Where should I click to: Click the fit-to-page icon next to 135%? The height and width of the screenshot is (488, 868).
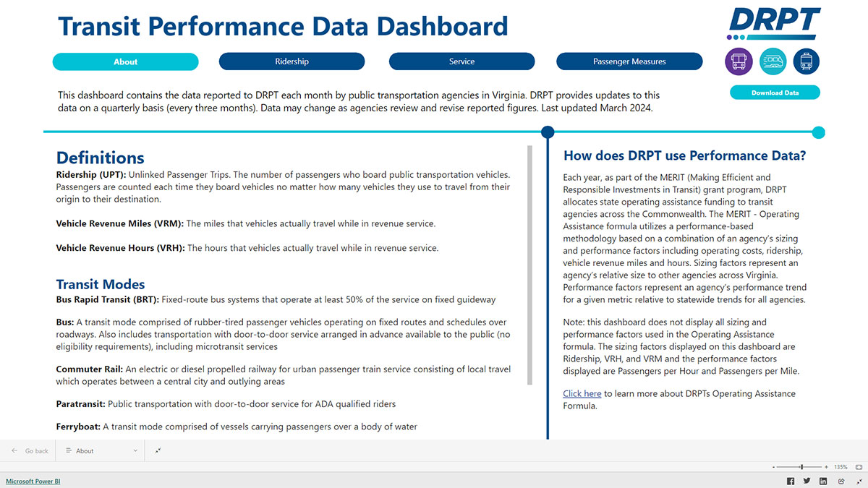pyautogui.click(x=858, y=467)
